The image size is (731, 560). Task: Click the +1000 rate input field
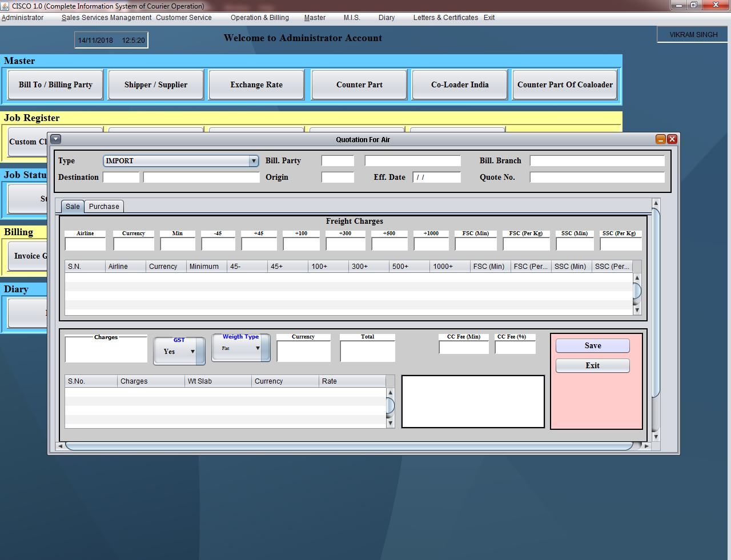pos(431,244)
